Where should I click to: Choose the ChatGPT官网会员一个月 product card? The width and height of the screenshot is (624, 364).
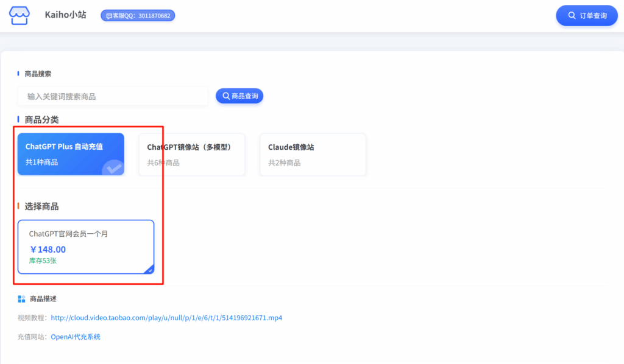coord(86,247)
